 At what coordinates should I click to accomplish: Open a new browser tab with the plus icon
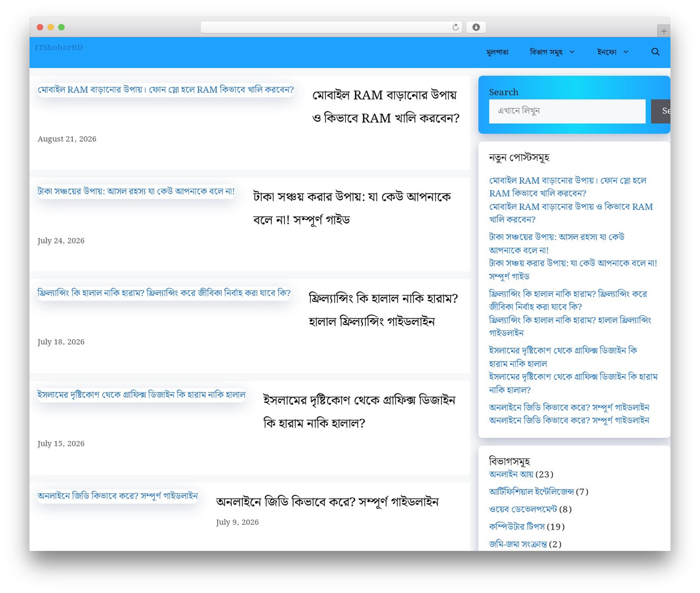pos(663,31)
